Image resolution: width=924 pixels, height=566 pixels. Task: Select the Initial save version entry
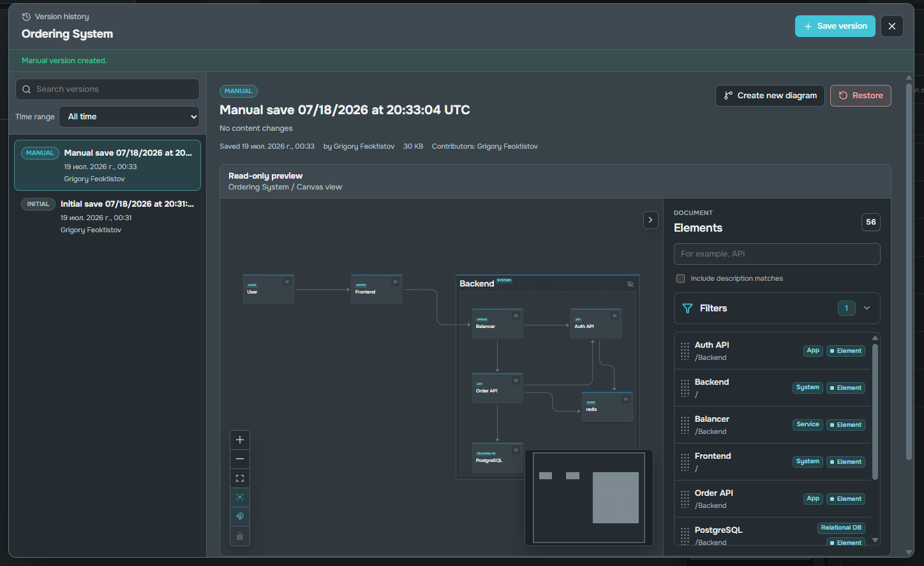coord(107,216)
